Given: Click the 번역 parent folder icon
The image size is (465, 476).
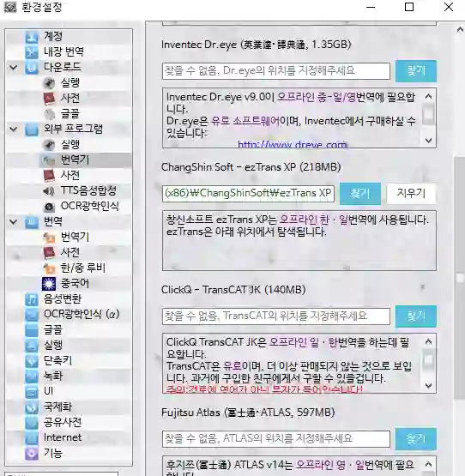Looking at the screenshot, I should 32,222.
